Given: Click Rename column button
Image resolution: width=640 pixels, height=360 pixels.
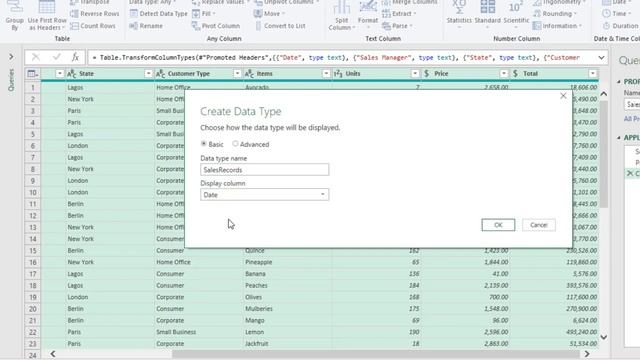Looking at the screenshot, I should [146, 26].
